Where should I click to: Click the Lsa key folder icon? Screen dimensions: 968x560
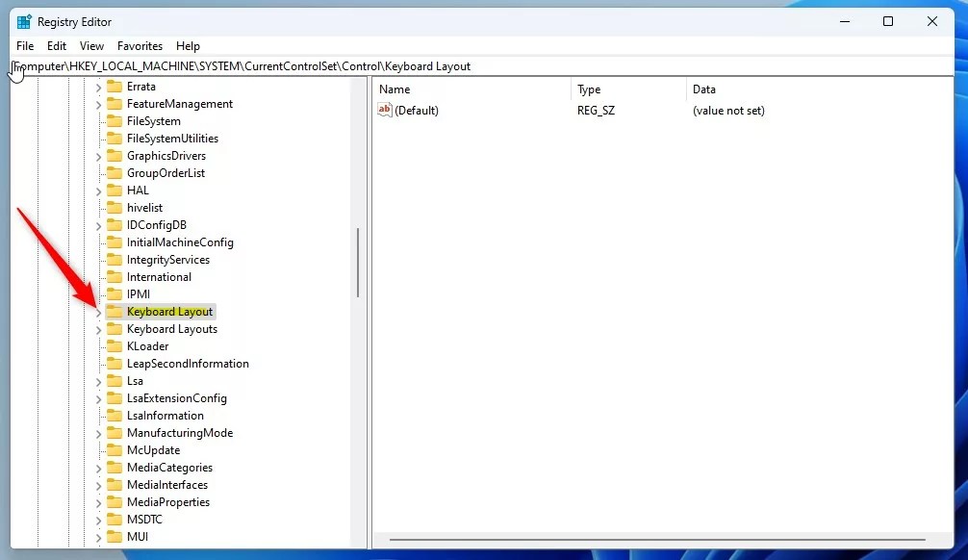point(116,380)
